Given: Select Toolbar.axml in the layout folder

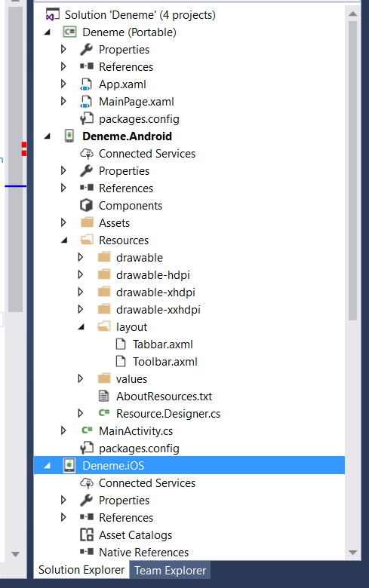Looking at the screenshot, I should tap(165, 362).
